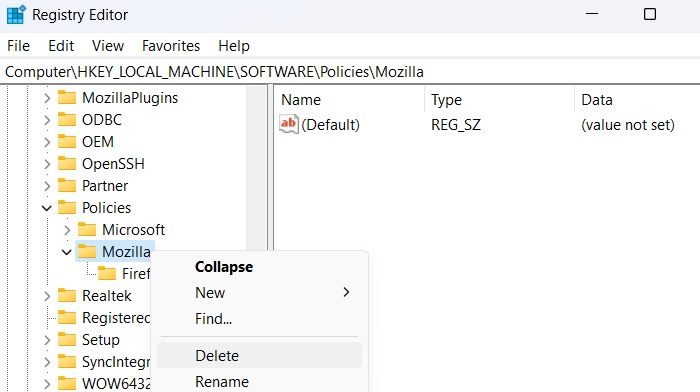Click the Name column header
The width and height of the screenshot is (700, 392).
[x=348, y=100]
